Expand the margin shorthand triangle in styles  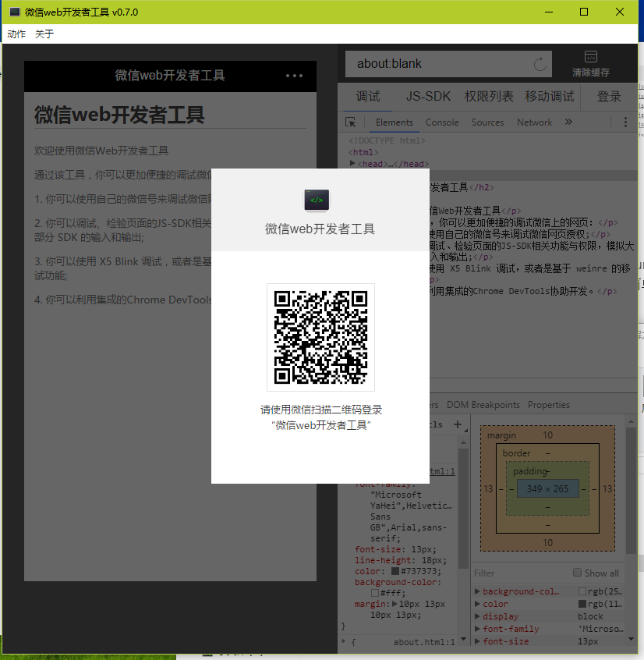pyautogui.click(x=395, y=604)
